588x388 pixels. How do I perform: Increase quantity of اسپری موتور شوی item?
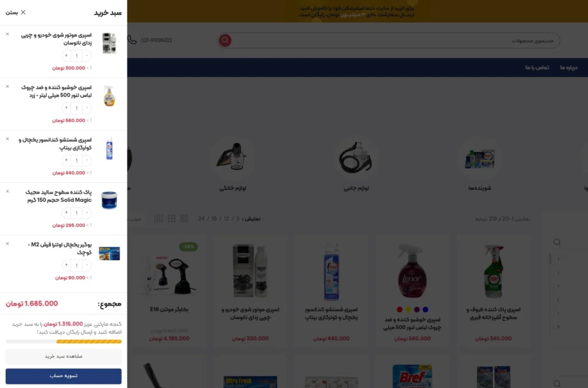coord(67,56)
